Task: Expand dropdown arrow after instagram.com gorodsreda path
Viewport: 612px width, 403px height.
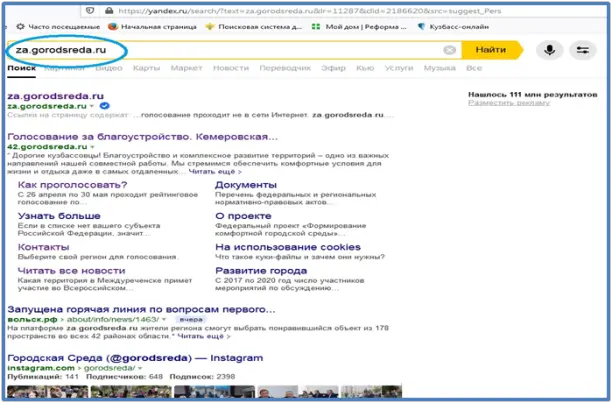Action: point(140,368)
